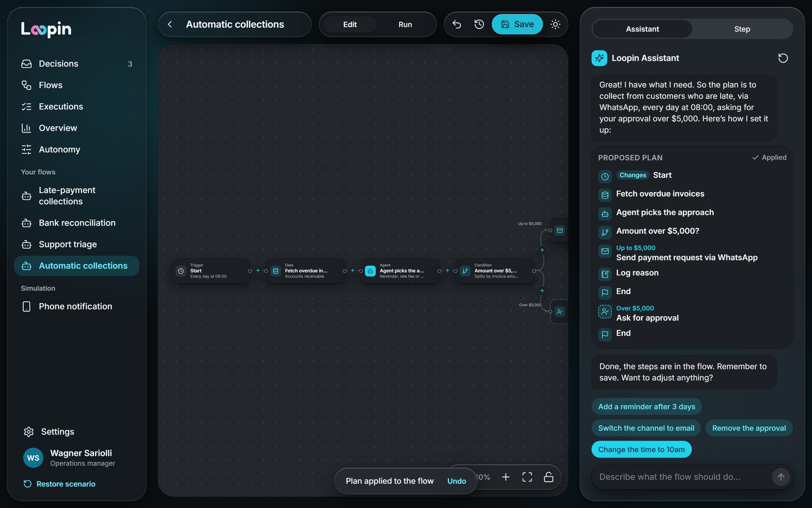Select the Assistant tab
Image resolution: width=812 pixels, height=508 pixels.
642,29
